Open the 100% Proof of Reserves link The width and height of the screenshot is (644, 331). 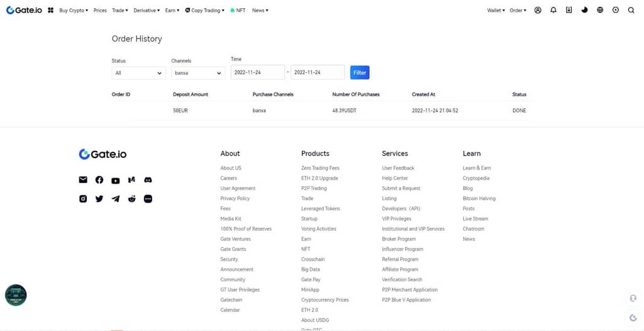pyautogui.click(x=246, y=229)
